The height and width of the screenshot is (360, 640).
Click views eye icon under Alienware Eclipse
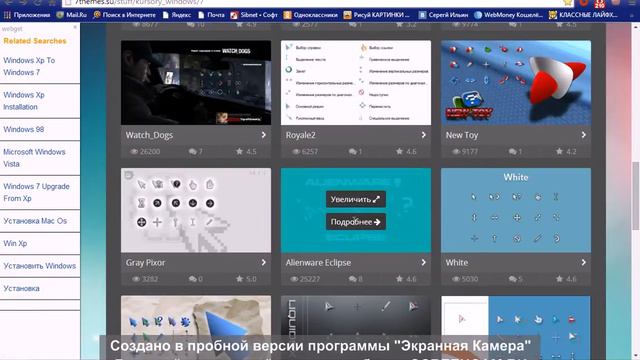point(294,279)
